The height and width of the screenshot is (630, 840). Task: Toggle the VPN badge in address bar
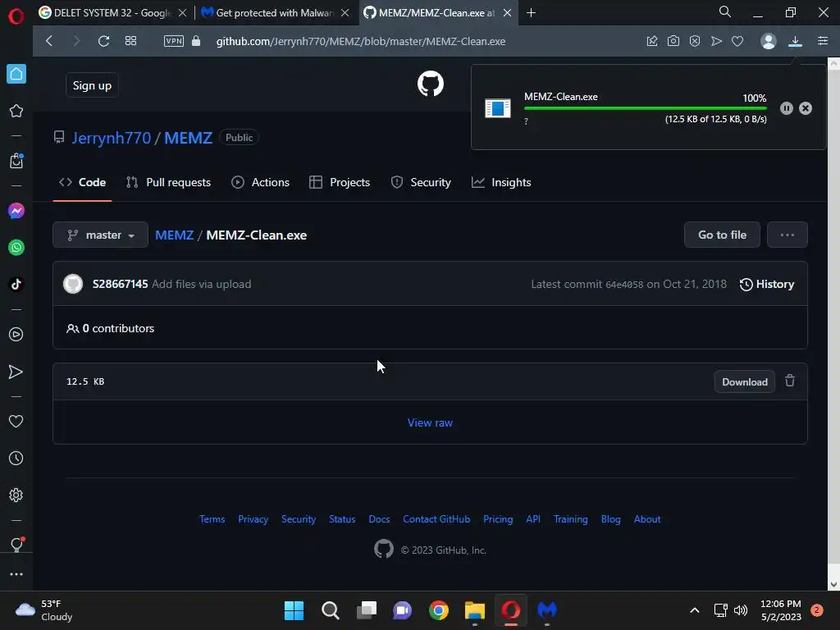(x=174, y=41)
